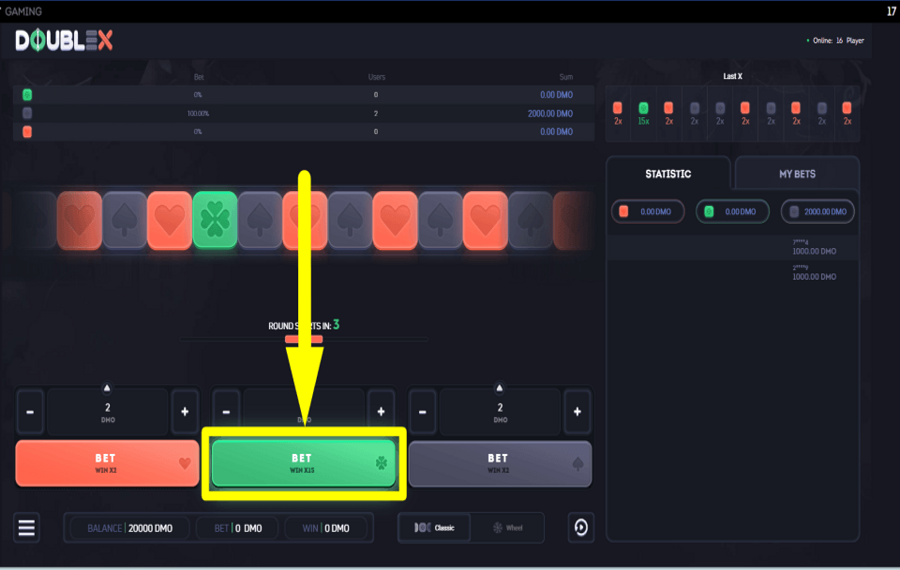Place the red Bet Win X2
This screenshot has width=900, height=570.
107,463
